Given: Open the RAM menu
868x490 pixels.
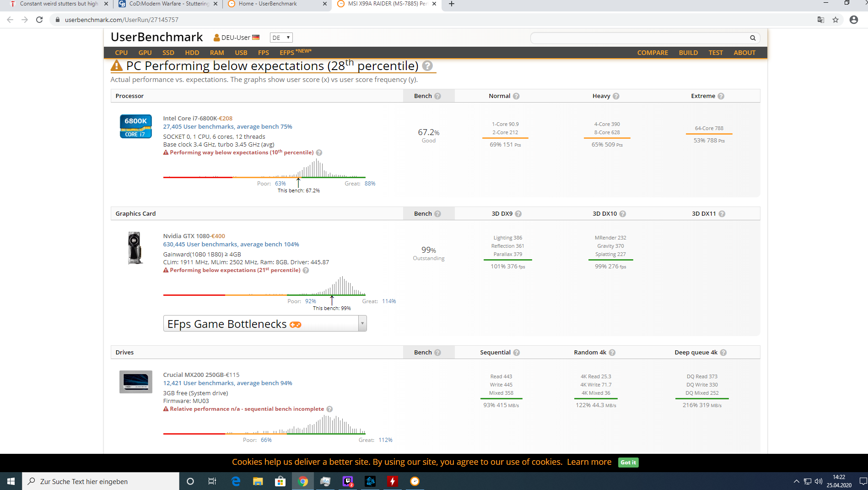Looking at the screenshot, I should click(x=217, y=53).
